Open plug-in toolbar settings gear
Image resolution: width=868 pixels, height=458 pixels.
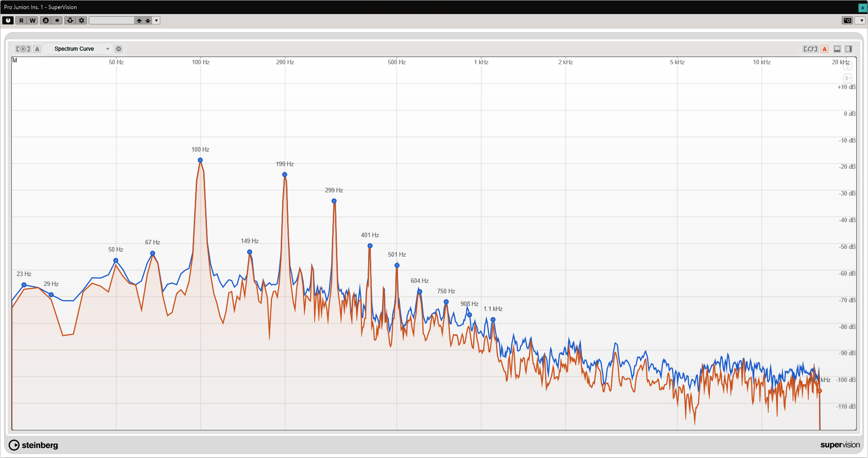82,20
